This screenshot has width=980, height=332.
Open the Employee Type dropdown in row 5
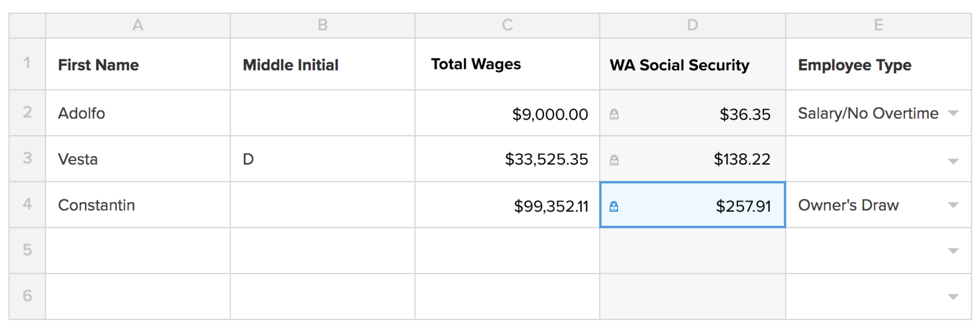point(953,251)
